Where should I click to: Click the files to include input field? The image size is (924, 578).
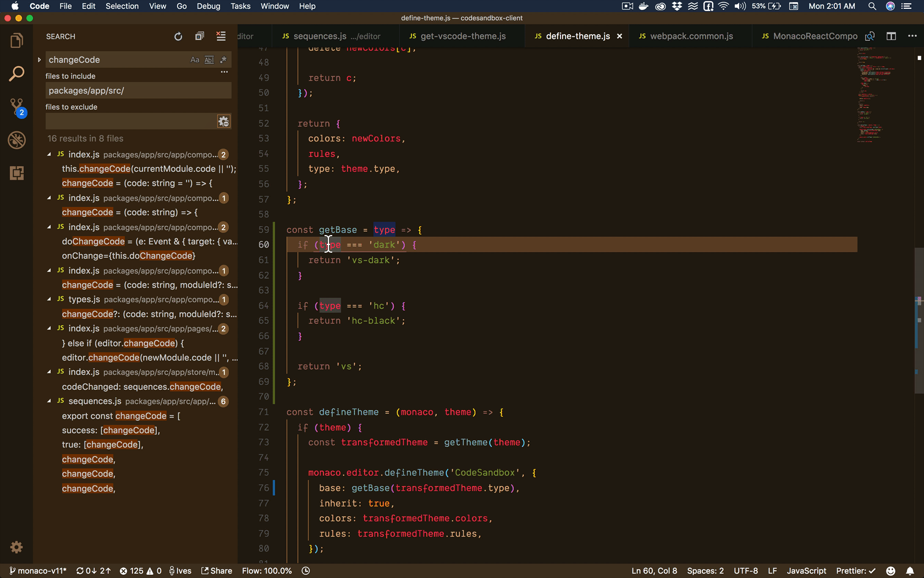point(137,91)
